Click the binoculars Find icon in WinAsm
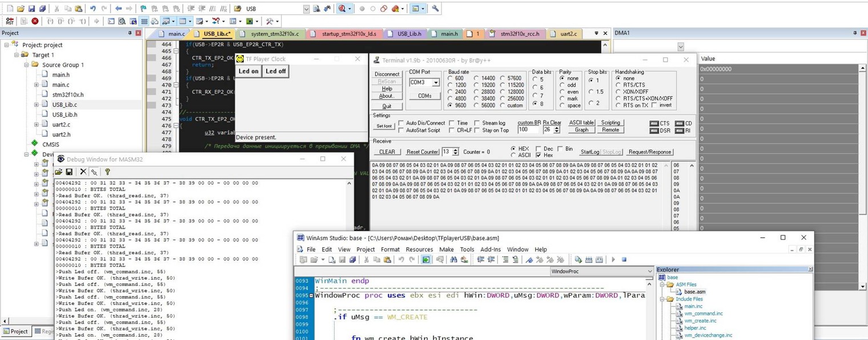Screen dimensions: 868x340 (453, 259)
